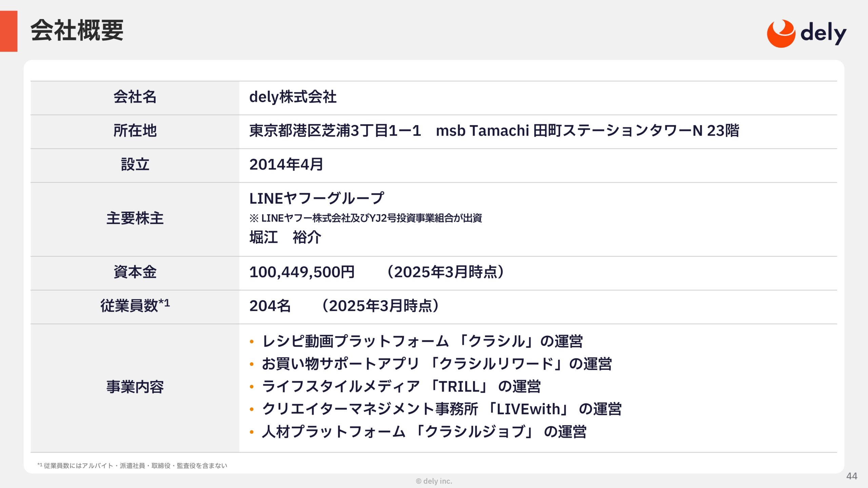Click the page number 44
The height and width of the screenshot is (488, 868).
pos(852,476)
